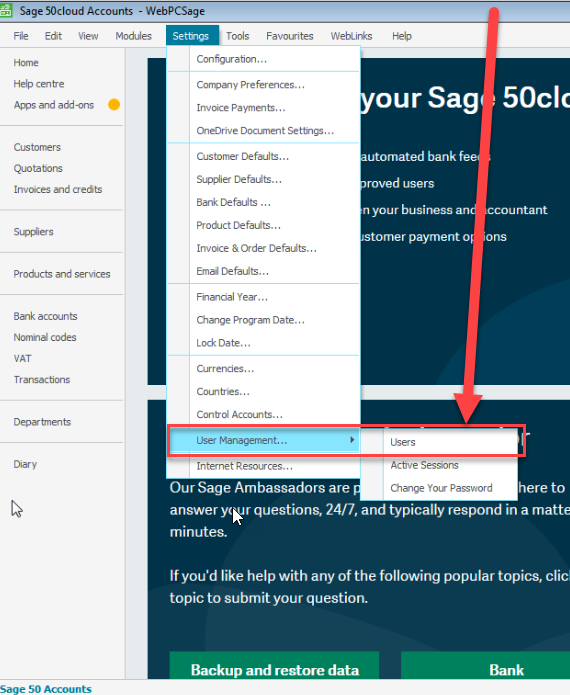Click Sage 50 Accounts status bar text
Image resolution: width=570 pixels, height=695 pixels.
coord(46,689)
